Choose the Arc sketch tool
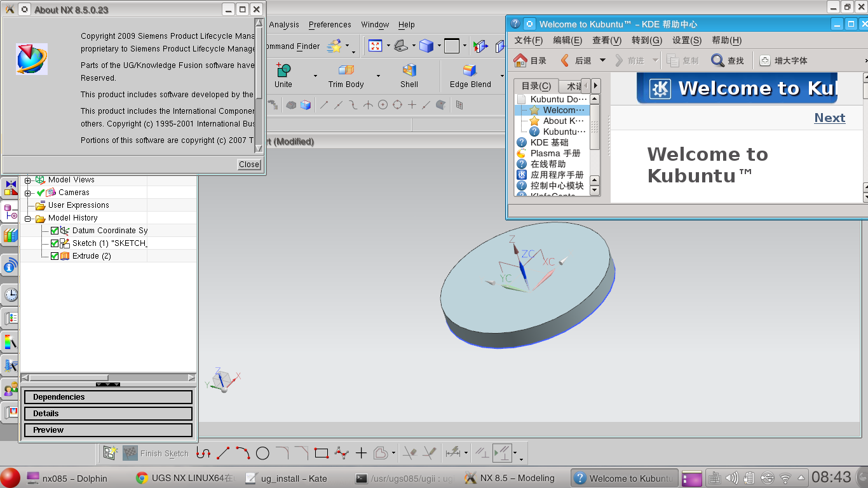The image size is (868, 488). tap(243, 453)
